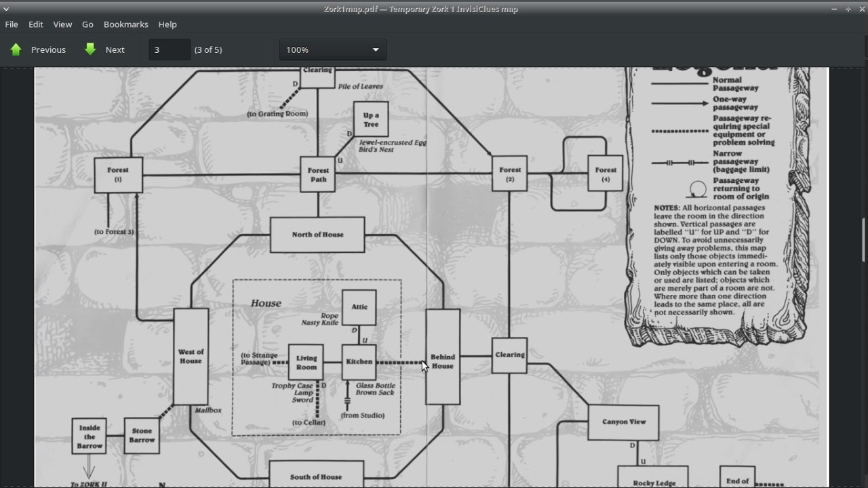Click the 'Forest Path' box
The width and height of the screenshot is (868, 488).
point(317,175)
